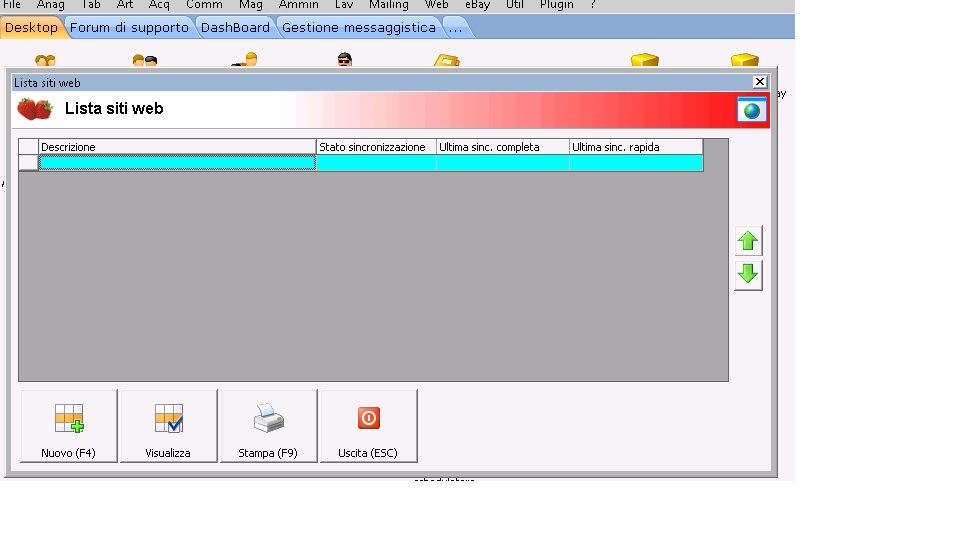The height and width of the screenshot is (540, 960).
Task: Close the Lista siti web dialog
Action: point(760,82)
